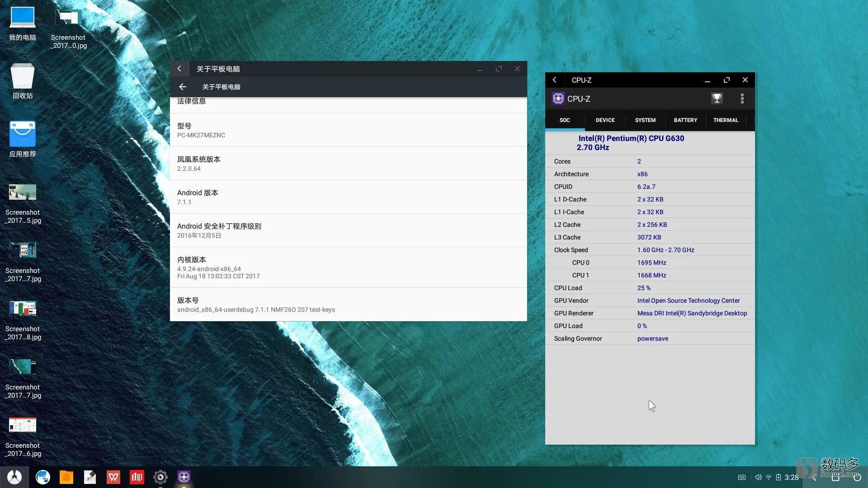Click the L1 D-Cache row
This screenshot has height=488, width=868.
(650, 199)
